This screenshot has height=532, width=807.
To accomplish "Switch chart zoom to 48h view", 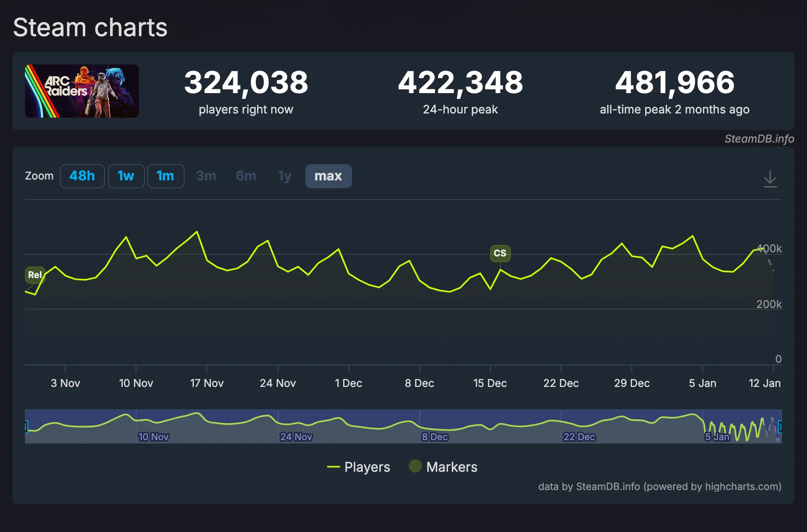I will [x=82, y=176].
